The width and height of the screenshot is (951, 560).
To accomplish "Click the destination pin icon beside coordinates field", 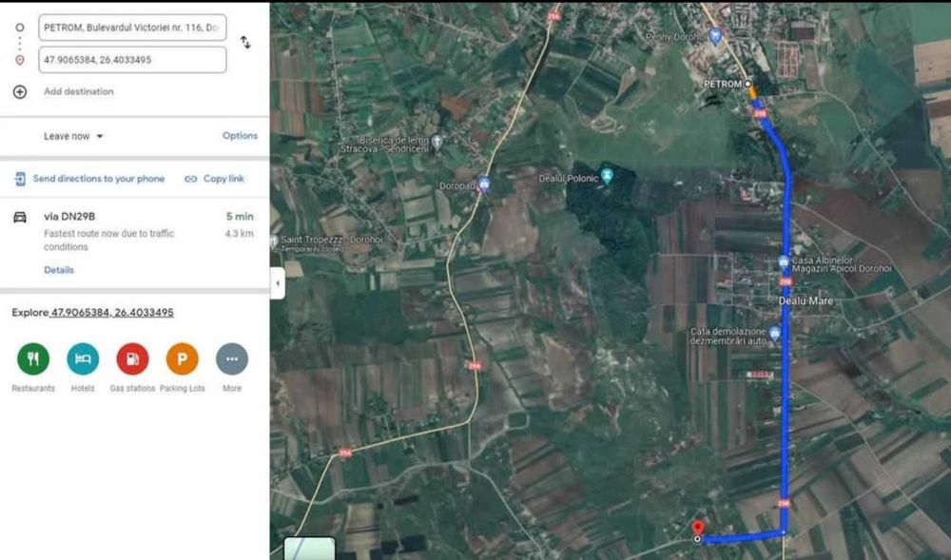I will 19,60.
